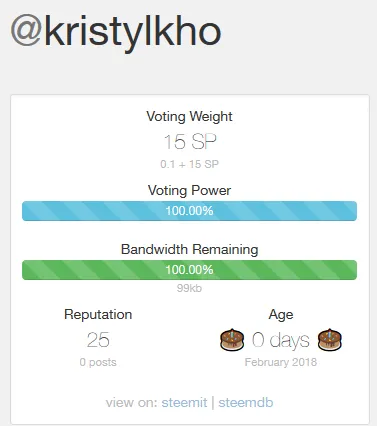Open the steemdb profile link
377x426 pixels.
pyautogui.click(x=246, y=402)
